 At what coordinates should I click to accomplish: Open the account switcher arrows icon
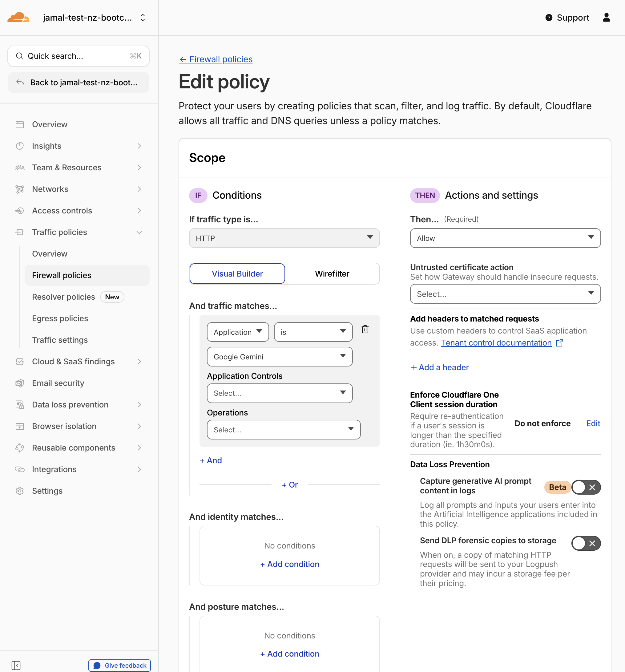coord(143,18)
